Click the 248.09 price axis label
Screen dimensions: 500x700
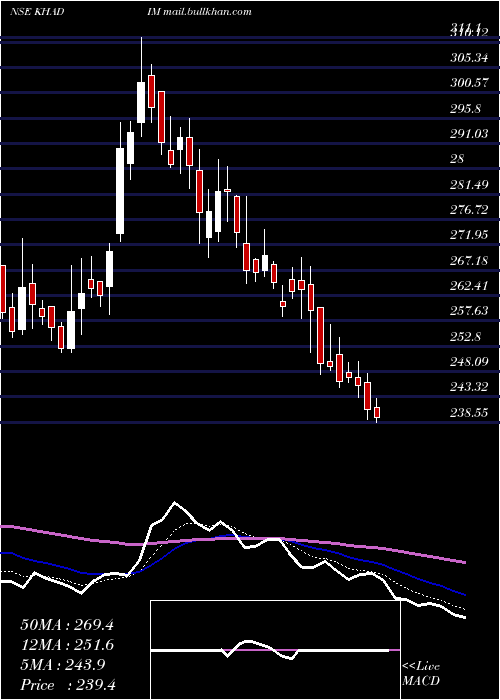[x=469, y=362]
